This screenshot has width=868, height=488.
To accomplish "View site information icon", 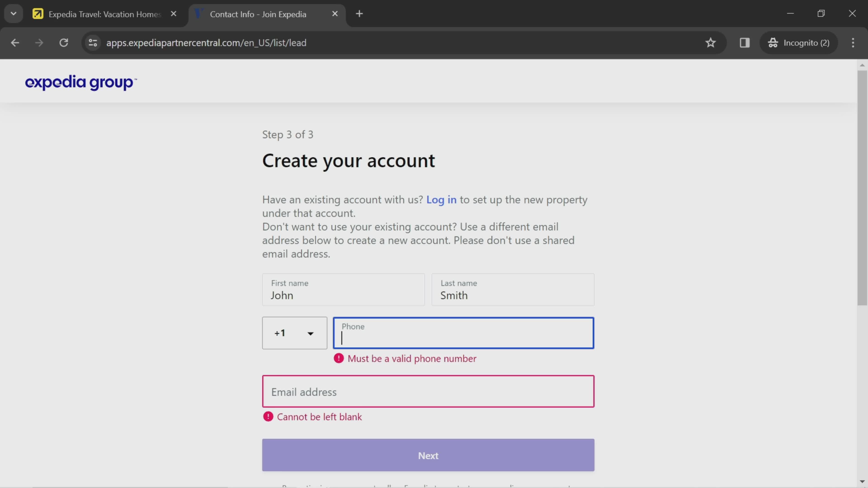I will click(93, 43).
